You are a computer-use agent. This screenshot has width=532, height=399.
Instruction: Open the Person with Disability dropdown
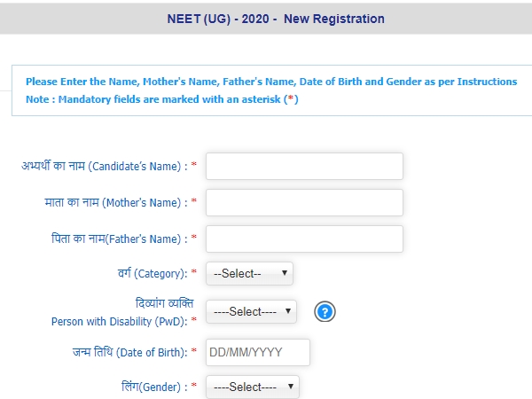click(x=251, y=311)
